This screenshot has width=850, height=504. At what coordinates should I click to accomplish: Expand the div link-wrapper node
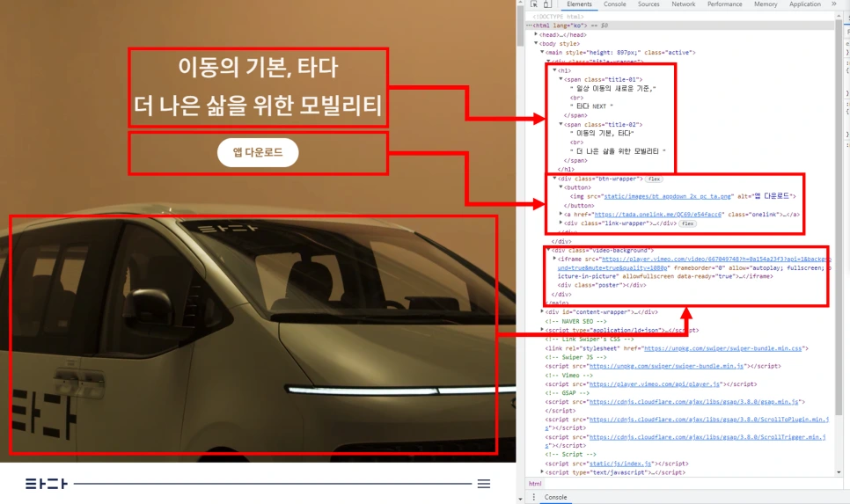pos(561,223)
